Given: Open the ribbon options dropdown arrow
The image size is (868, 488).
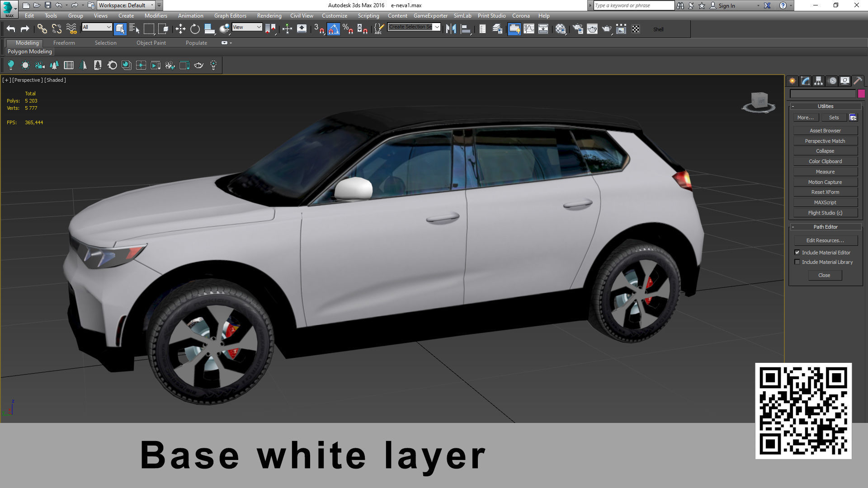Looking at the screenshot, I should click(231, 43).
